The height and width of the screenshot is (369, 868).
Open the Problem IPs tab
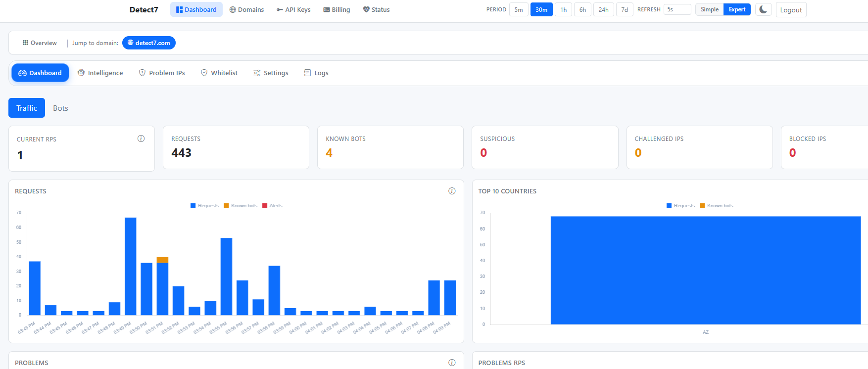coord(162,73)
